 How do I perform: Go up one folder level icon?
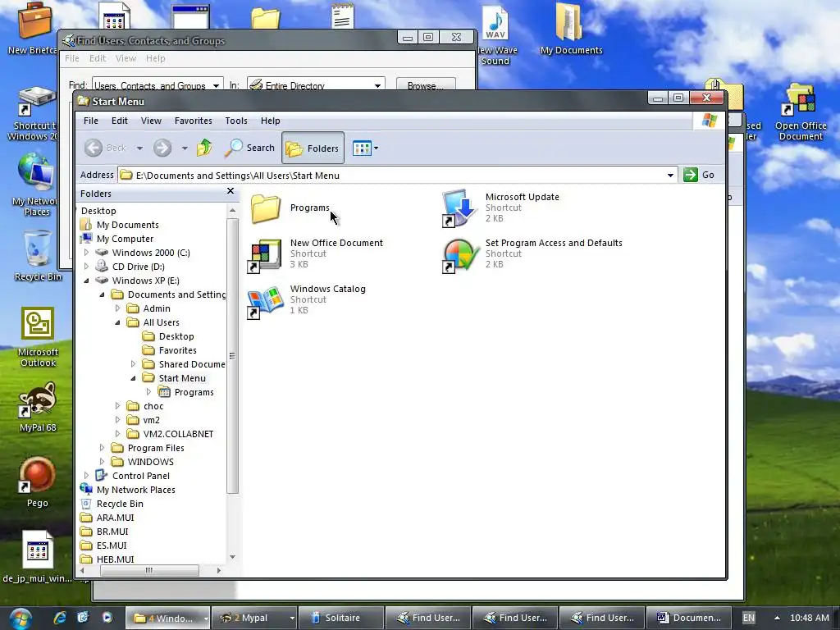(x=204, y=148)
